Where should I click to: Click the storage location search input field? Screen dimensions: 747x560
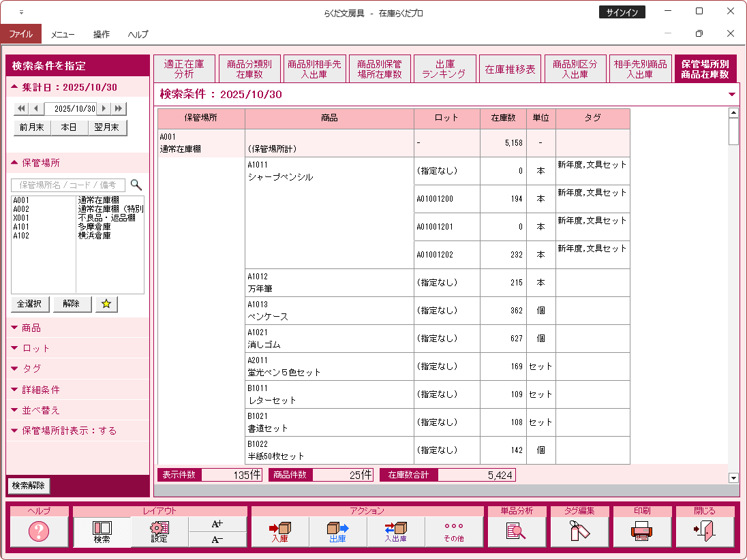(x=68, y=185)
